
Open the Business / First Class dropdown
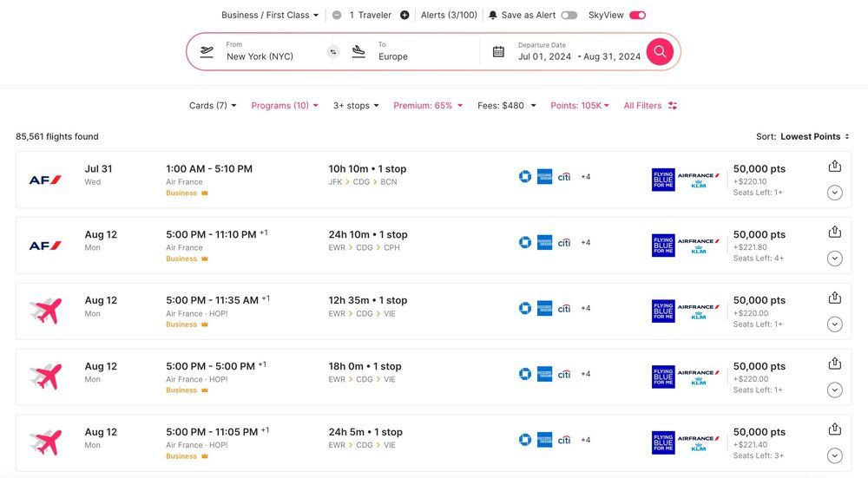(270, 15)
